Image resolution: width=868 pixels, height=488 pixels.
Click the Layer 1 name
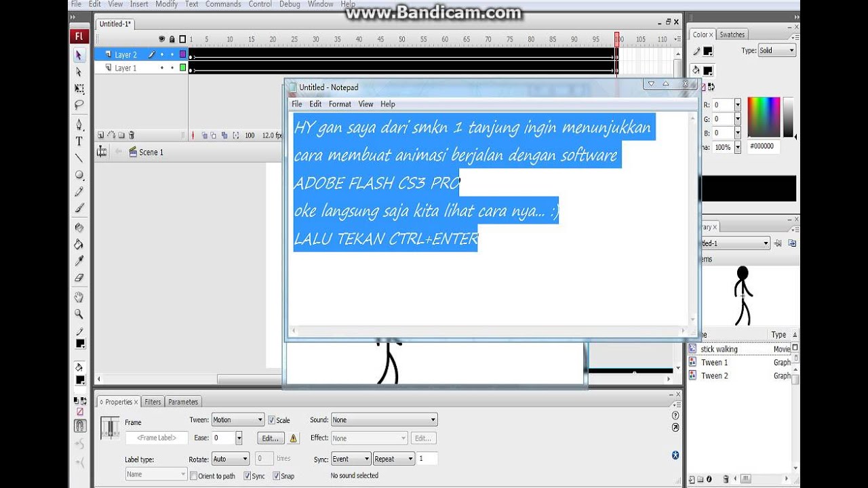coord(125,68)
